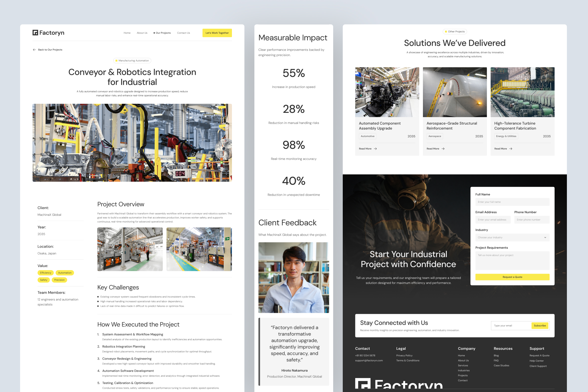Click the Efficiency yellow value tag

tap(45, 273)
